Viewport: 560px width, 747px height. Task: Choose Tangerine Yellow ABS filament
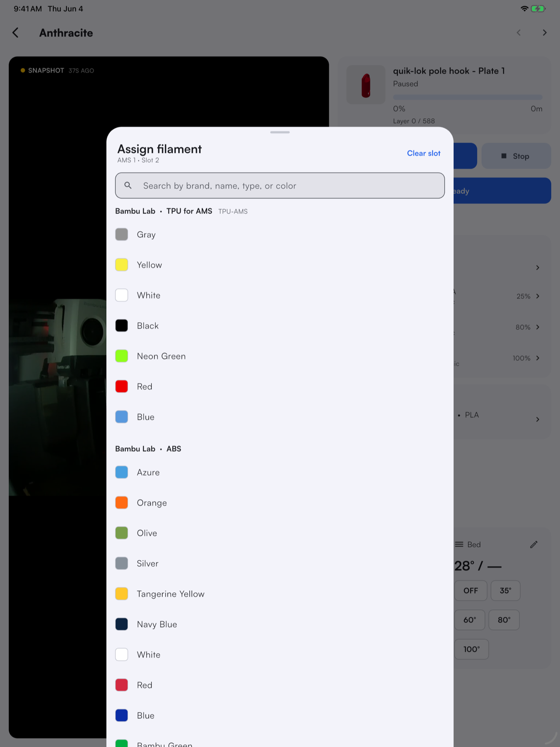click(x=280, y=594)
